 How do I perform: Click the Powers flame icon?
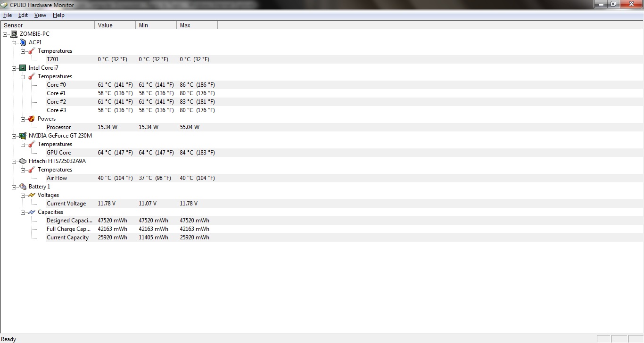(x=32, y=119)
